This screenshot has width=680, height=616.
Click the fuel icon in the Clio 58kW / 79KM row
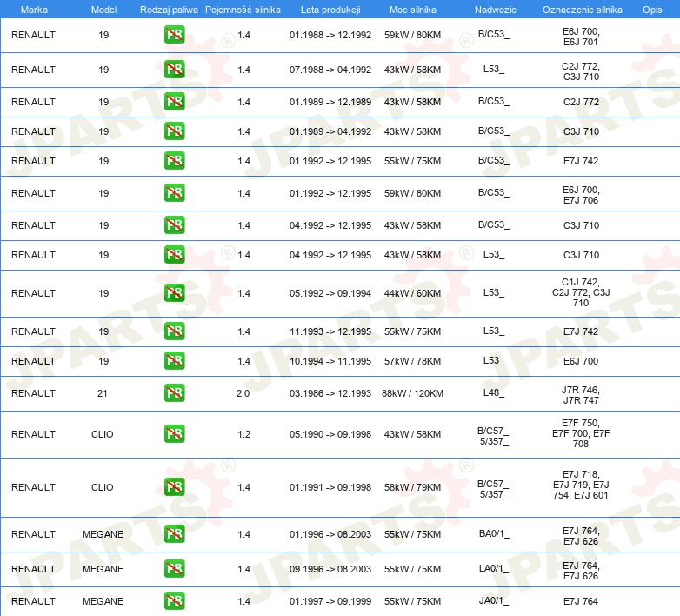click(174, 486)
